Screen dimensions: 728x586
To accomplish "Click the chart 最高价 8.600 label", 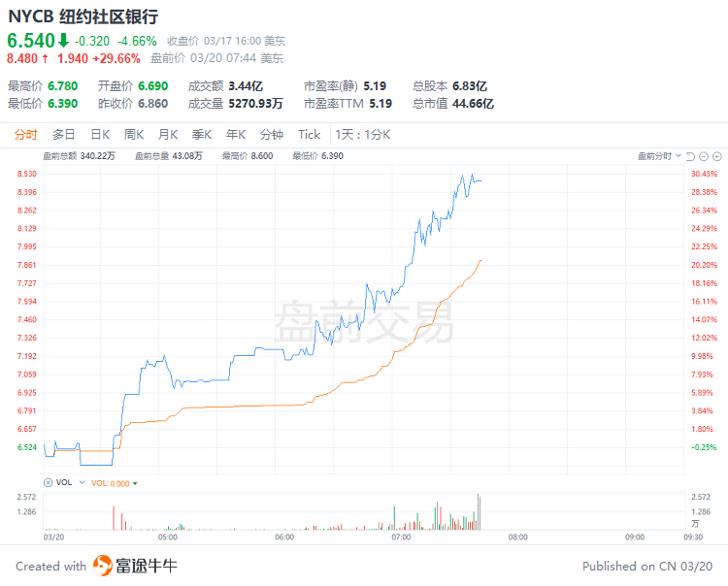I will pyautogui.click(x=248, y=156).
